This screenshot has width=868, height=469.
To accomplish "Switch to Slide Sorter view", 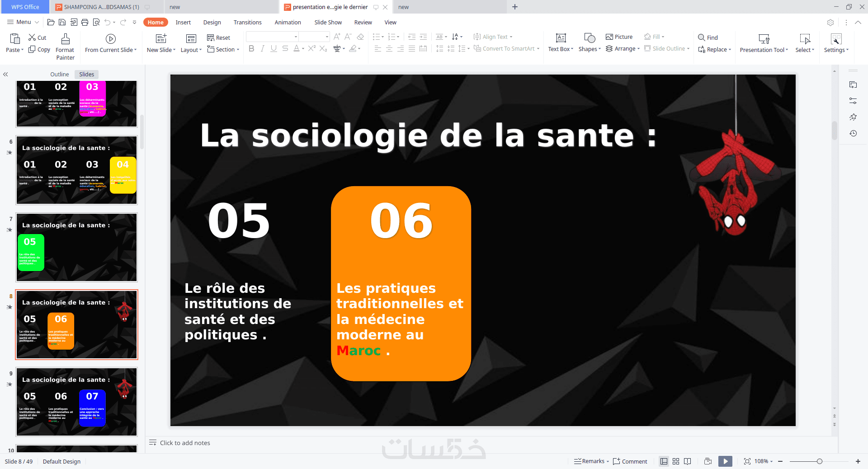I will [x=676, y=461].
